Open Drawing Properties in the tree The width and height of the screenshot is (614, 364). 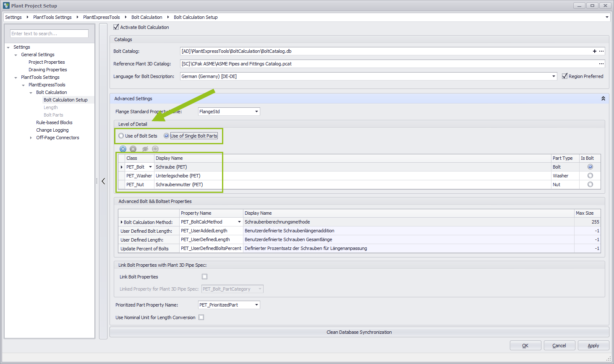(x=48, y=70)
